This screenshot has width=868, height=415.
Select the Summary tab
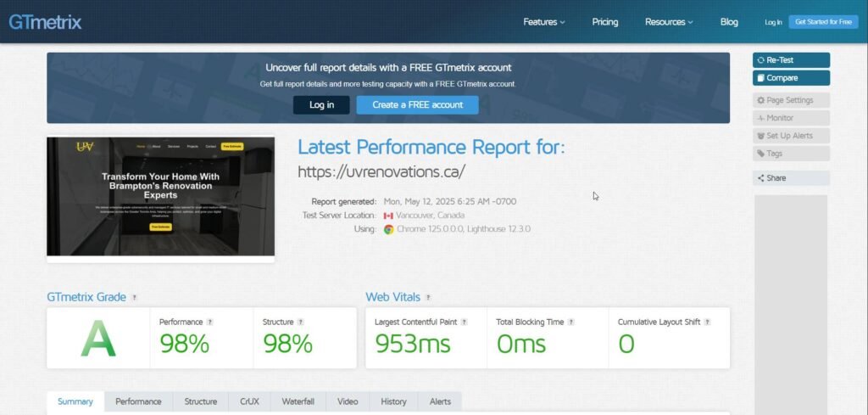(75, 401)
